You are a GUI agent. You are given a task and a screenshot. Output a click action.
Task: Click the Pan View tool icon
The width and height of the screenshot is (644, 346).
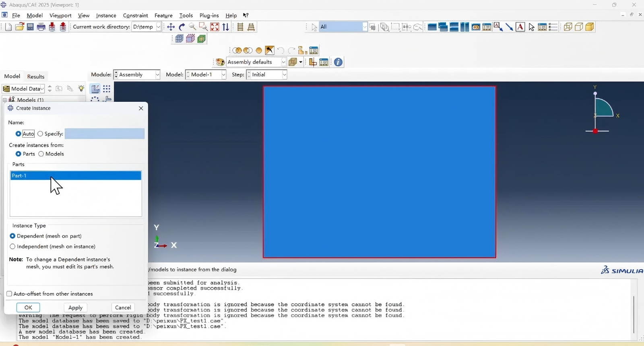(x=171, y=27)
